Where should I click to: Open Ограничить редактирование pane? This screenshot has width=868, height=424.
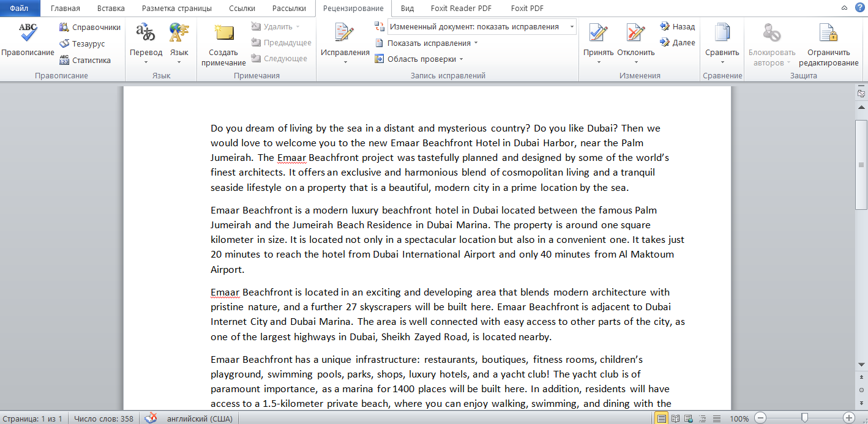[828, 44]
